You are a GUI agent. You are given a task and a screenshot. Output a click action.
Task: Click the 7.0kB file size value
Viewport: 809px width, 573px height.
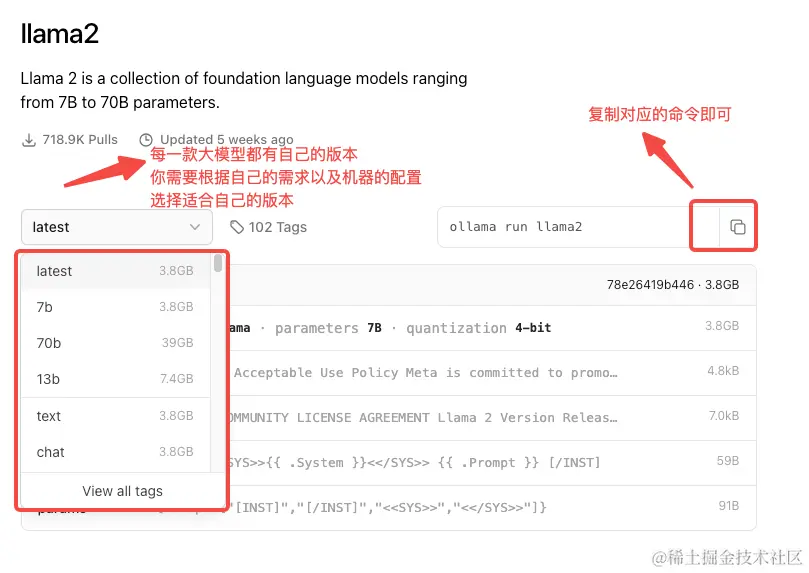point(724,416)
